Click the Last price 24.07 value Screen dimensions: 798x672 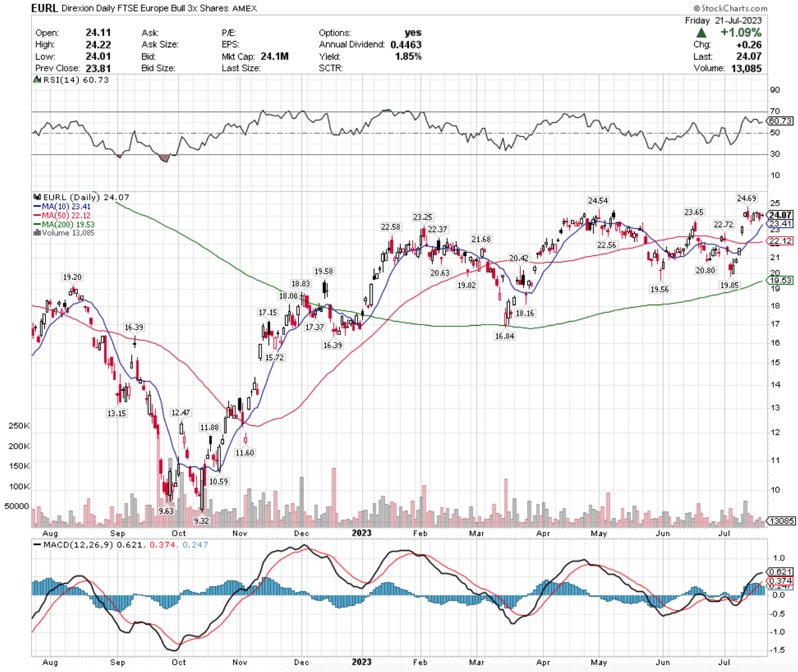point(749,57)
